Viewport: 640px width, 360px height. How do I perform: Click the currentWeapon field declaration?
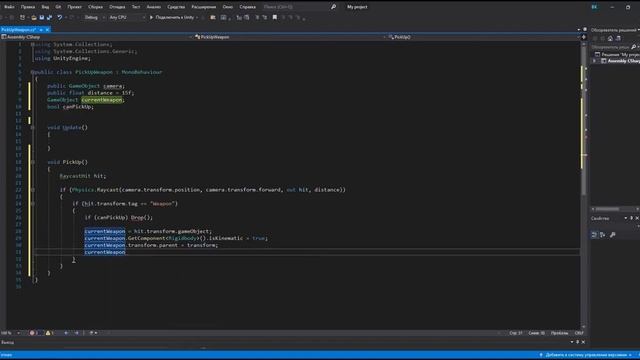102,100
